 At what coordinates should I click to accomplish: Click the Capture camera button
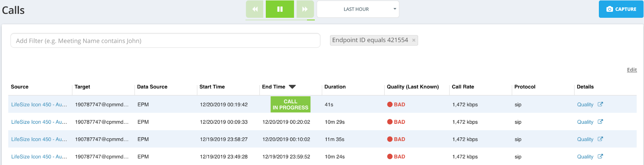pos(621,9)
